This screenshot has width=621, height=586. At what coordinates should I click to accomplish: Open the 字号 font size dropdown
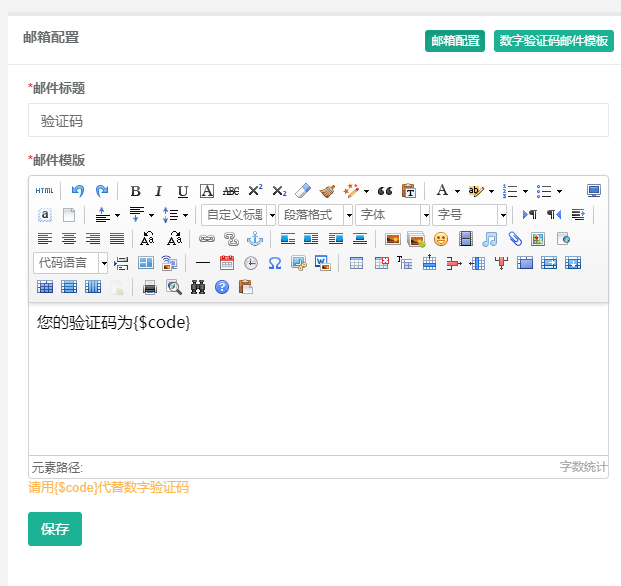470,215
